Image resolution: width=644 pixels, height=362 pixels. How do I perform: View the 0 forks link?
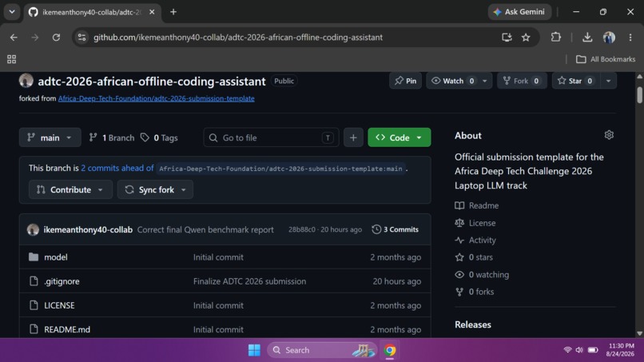pyautogui.click(x=475, y=292)
